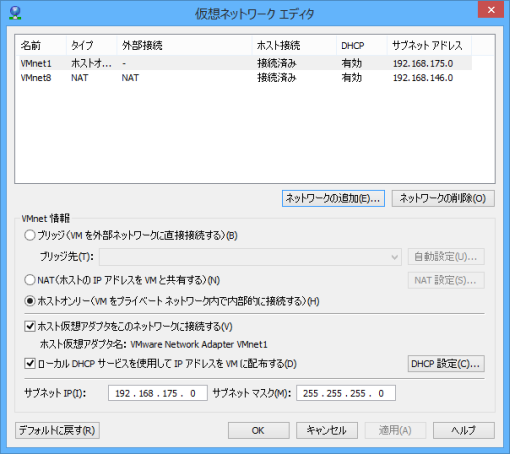This screenshot has height=454, width=510.
Task: Click NAT type cell of VMnet8
Action: (80, 78)
